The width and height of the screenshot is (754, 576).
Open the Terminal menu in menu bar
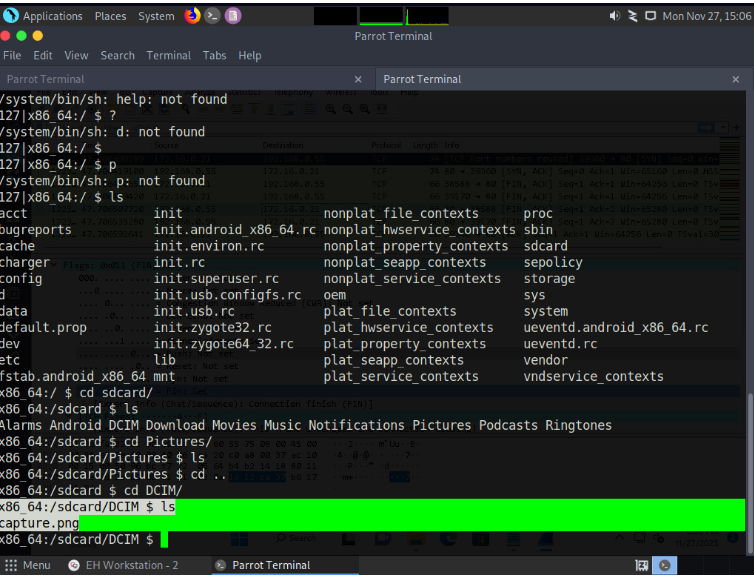coord(168,55)
